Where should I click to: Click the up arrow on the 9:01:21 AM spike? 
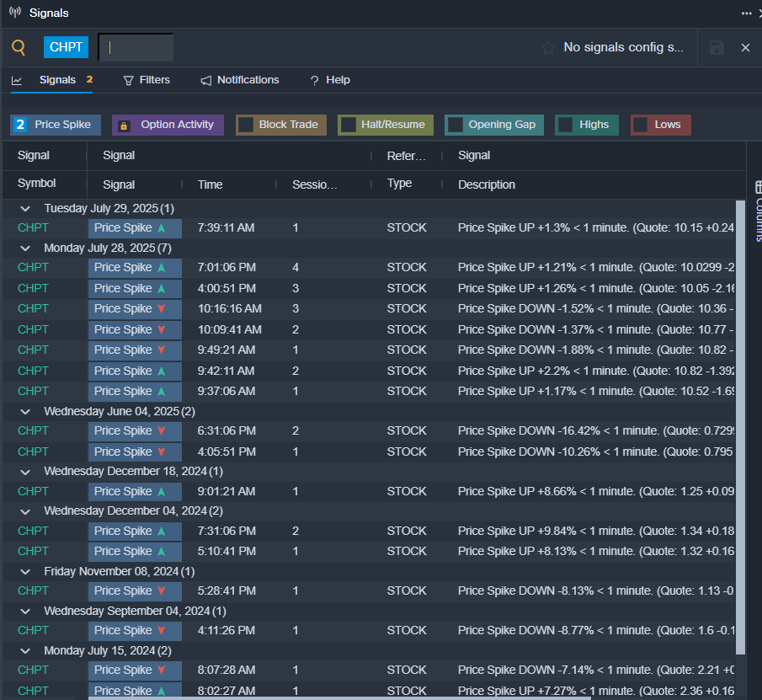[162, 491]
